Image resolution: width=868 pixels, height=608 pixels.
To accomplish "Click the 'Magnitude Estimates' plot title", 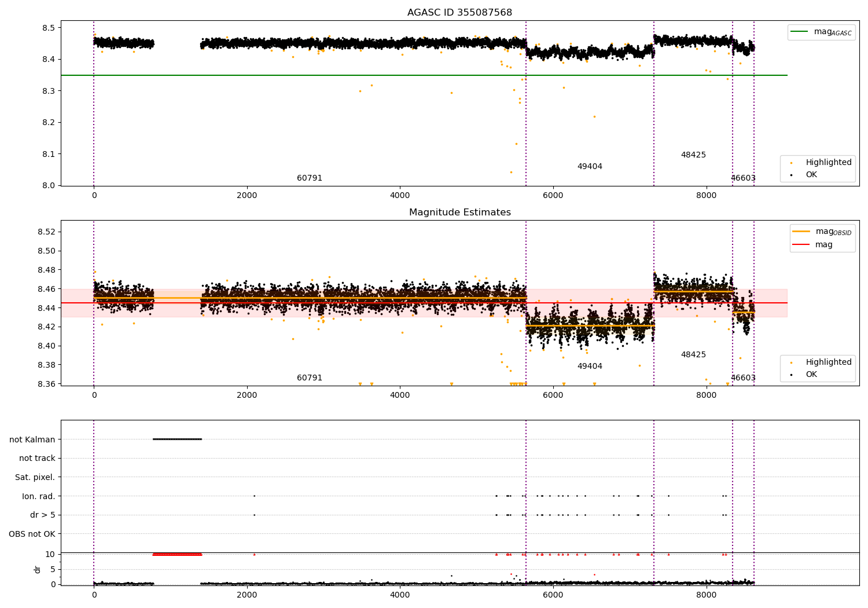I will 459,213.
